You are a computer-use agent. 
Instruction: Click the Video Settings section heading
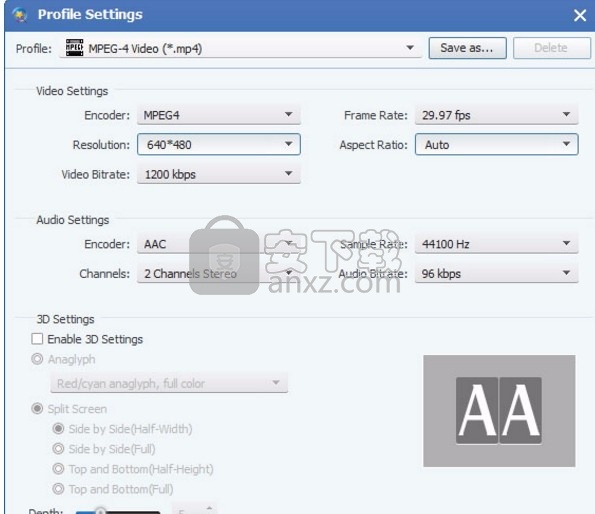[72, 91]
